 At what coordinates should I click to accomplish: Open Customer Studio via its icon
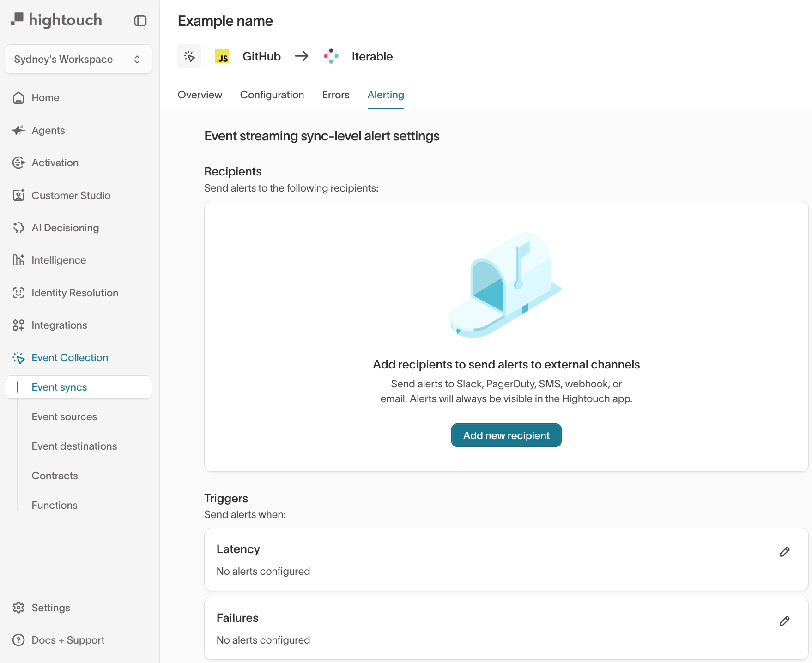click(x=18, y=195)
